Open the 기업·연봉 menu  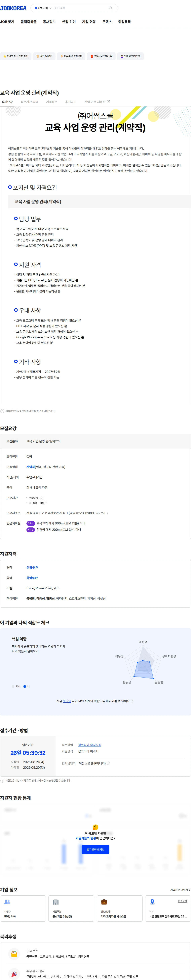89,22
